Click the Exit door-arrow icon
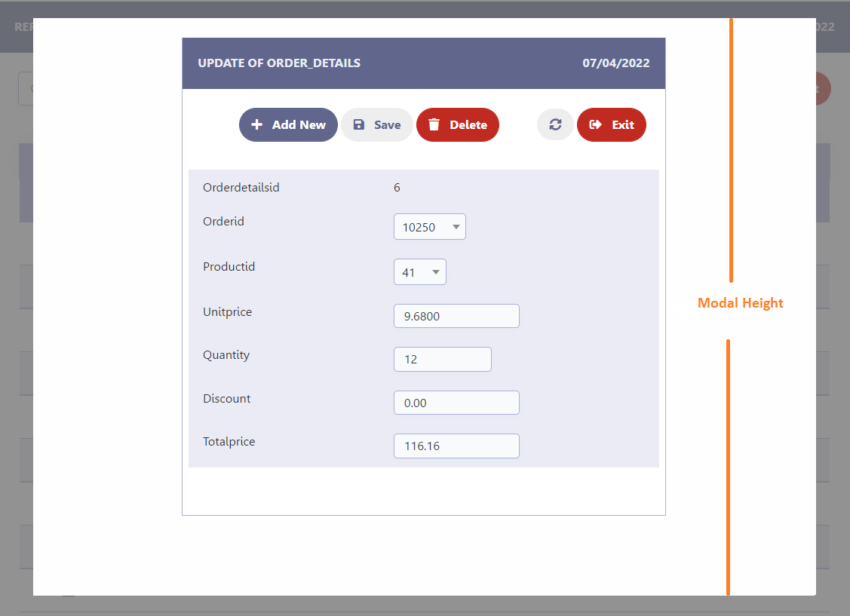Screen dimensions: 850x616 click(596, 125)
